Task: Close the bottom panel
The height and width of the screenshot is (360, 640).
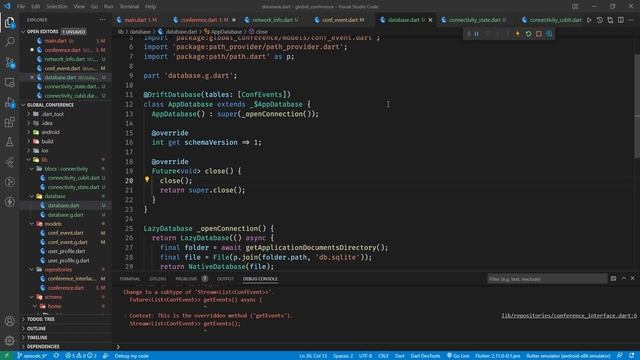Action: click(633, 278)
